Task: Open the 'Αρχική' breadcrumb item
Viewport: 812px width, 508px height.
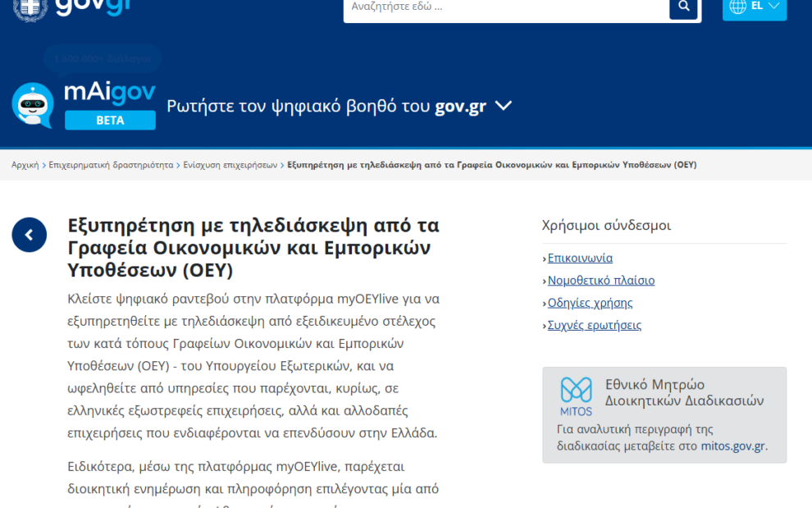Action: click(x=25, y=164)
